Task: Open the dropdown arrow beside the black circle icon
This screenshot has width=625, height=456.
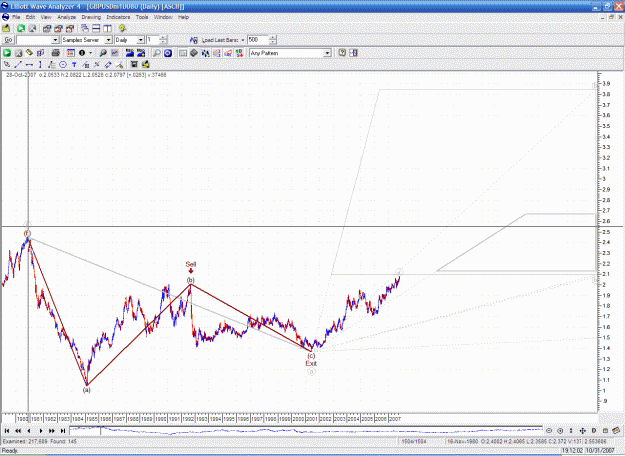Action: click(x=90, y=53)
